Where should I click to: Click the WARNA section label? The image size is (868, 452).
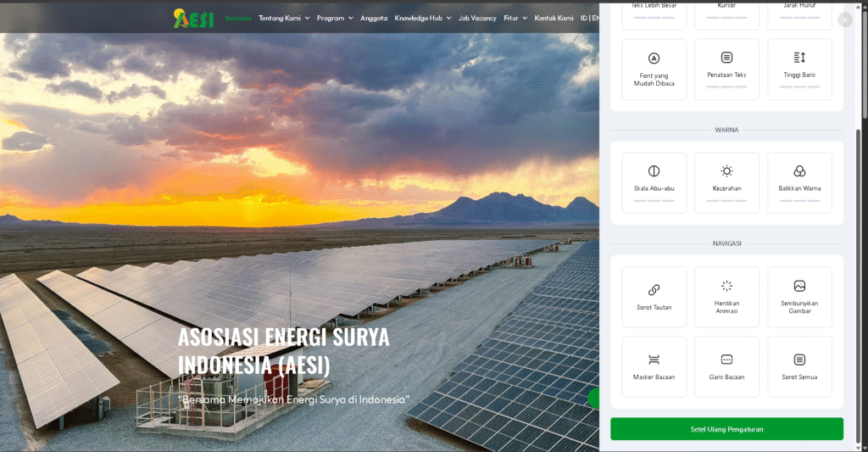click(x=726, y=130)
